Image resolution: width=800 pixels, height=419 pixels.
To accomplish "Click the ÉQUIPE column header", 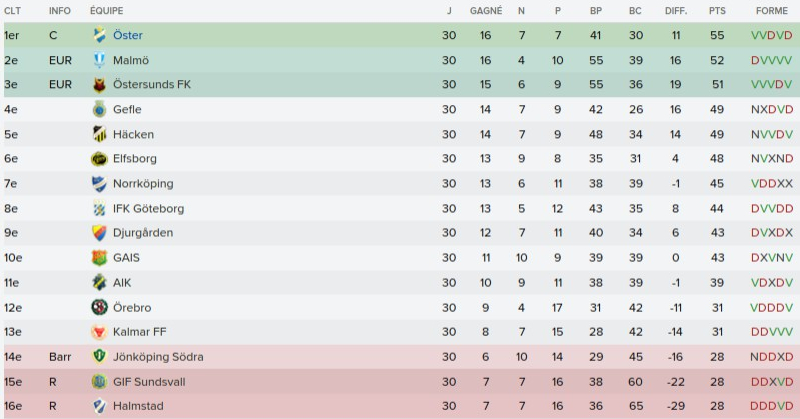I will click(105, 10).
